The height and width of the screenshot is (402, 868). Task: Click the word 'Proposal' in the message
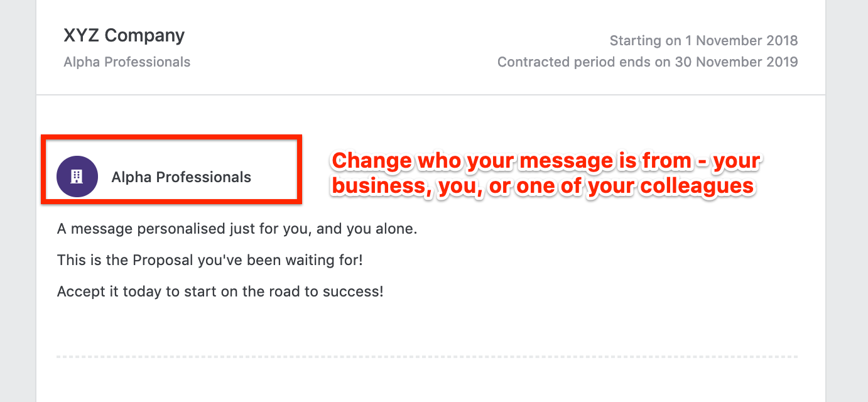tap(163, 260)
